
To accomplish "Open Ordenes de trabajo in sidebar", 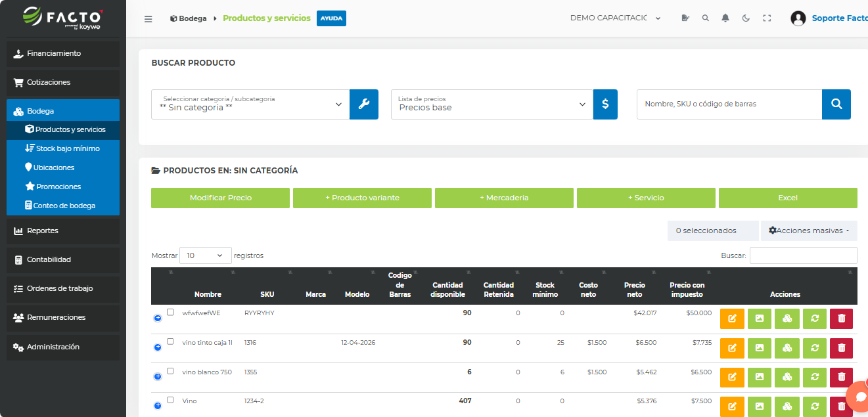I will pos(63,289).
